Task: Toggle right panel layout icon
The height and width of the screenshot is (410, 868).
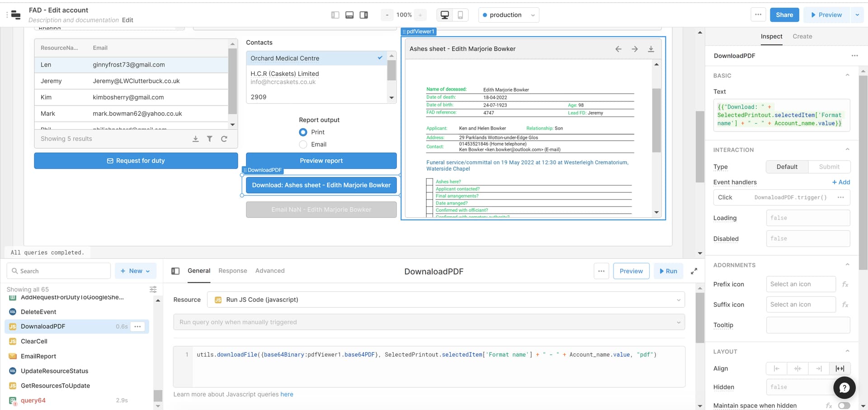Action: point(364,15)
